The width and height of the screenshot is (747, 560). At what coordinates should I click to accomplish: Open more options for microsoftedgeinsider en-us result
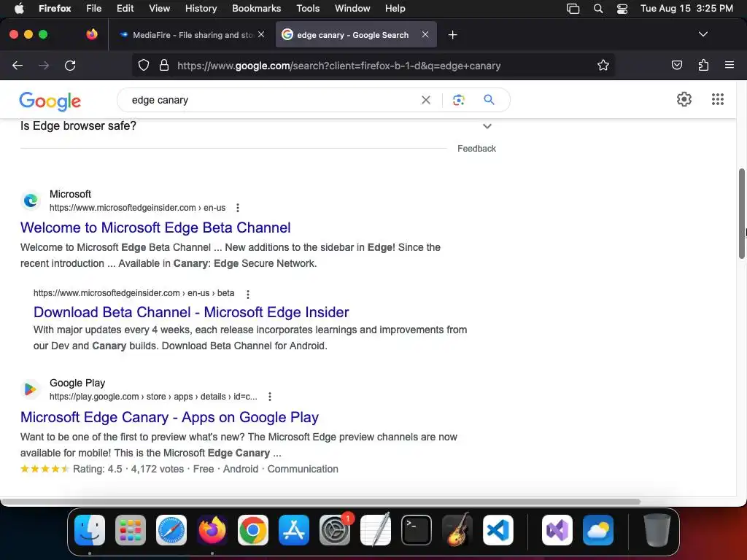coord(238,208)
